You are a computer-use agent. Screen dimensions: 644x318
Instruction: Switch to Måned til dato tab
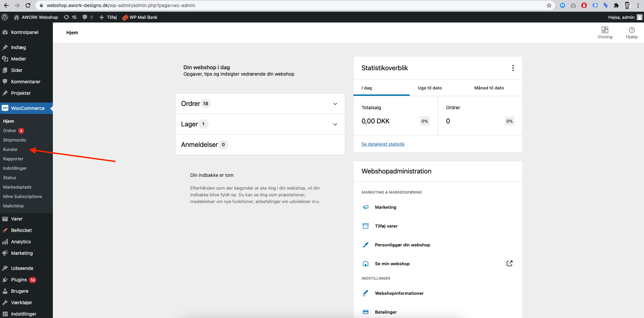click(x=489, y=88)
